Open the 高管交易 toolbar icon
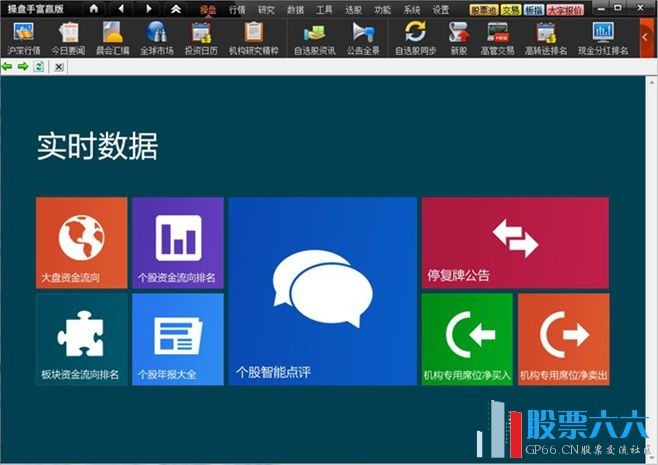658x465 pixels. [x=496, y=38]
